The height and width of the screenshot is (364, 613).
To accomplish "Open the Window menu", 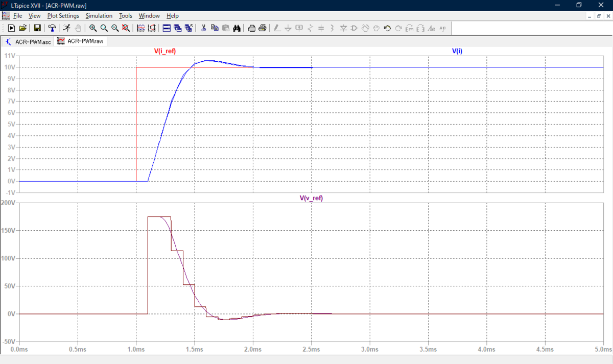I will coord(149,16).
